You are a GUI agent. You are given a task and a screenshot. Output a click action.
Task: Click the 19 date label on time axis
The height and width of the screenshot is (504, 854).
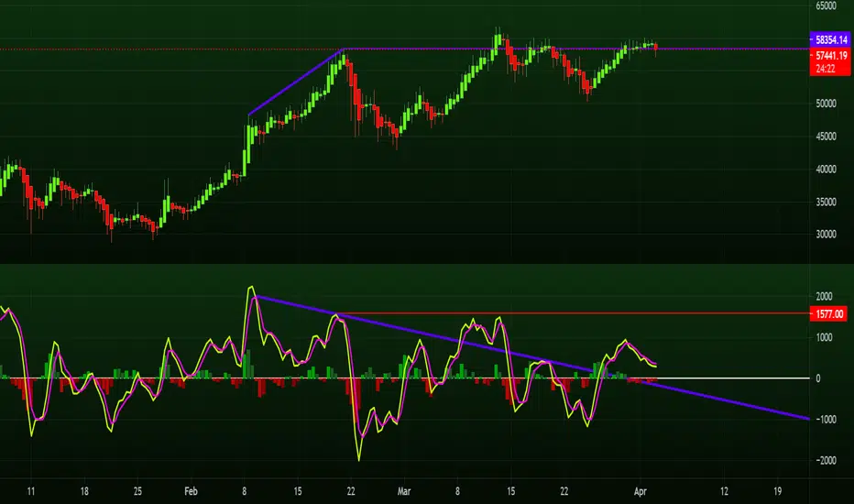click(x=778, y=491)
